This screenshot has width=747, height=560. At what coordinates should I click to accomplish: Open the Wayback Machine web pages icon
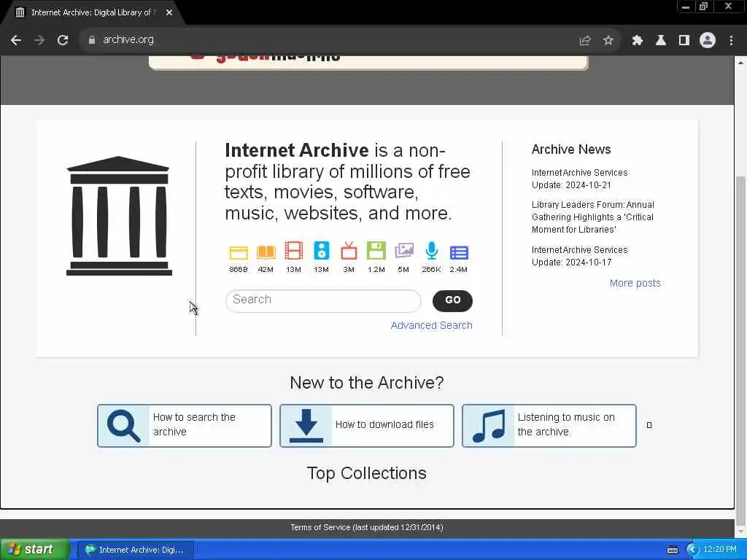pos(239,252)
